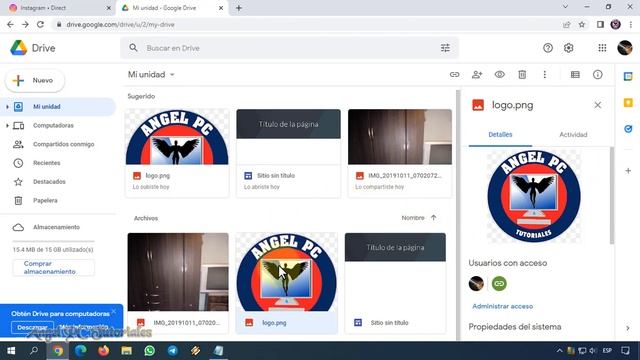This screenshot has height=360, width=640.
Task: Click the details panel scrollbar
Action: tap(611, 196)
